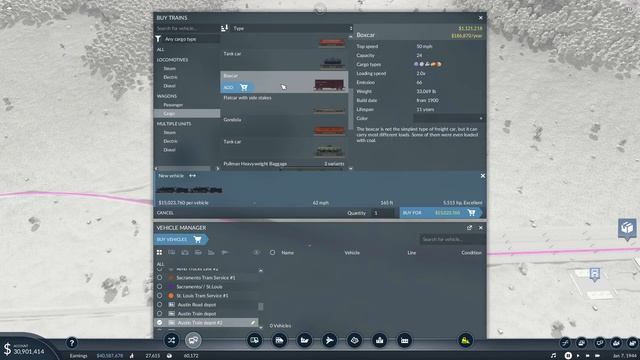The width and height of the screenshot is (640, 360).
Task: Click the ADD cart button for Boxcar
Action: coord(238,87)
